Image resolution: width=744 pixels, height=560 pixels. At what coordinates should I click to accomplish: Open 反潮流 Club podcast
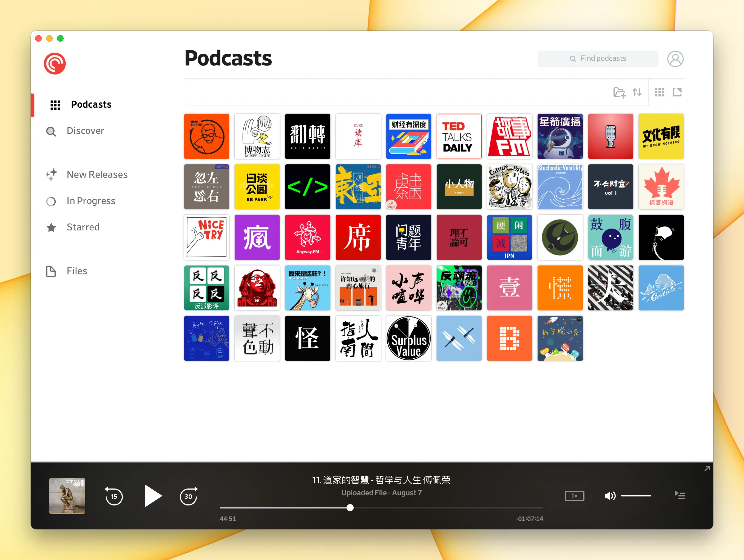coord(459,288)
